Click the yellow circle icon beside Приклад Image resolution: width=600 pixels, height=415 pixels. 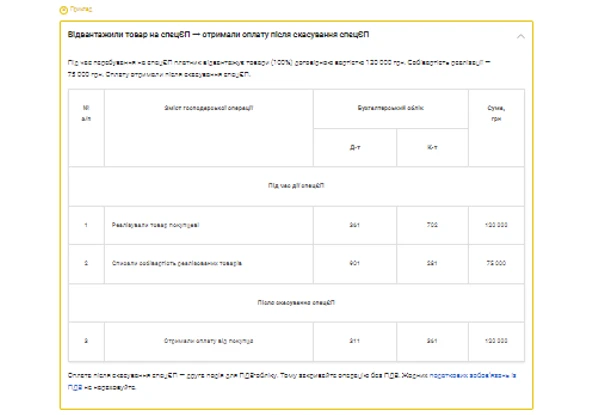pyautogui.click(x=63, y=9)
